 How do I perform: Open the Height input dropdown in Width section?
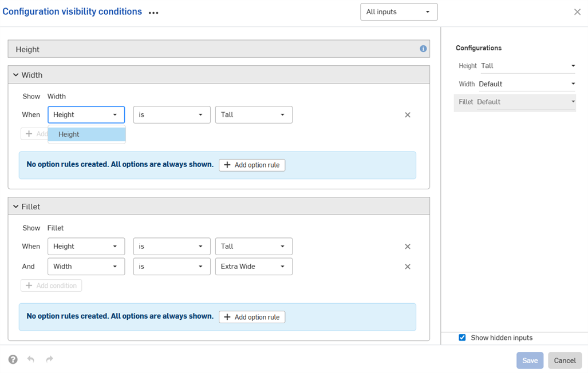[x=86, y=115]
